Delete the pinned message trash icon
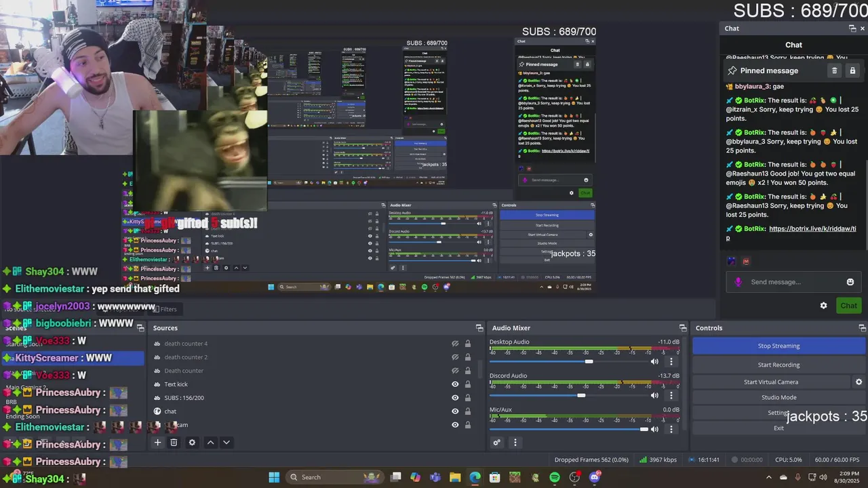The height and width of the screenshot is (488, 868). click(835, 70)
